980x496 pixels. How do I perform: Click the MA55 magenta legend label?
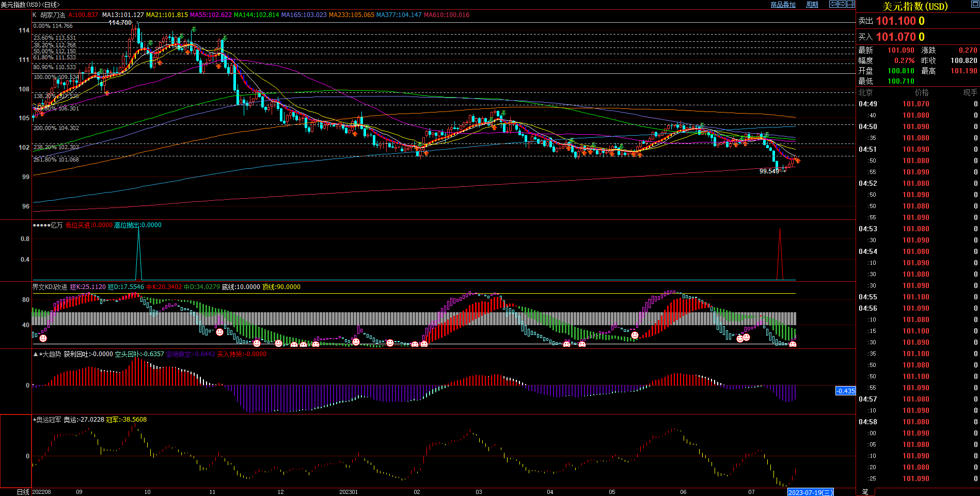tap(211, 15)
